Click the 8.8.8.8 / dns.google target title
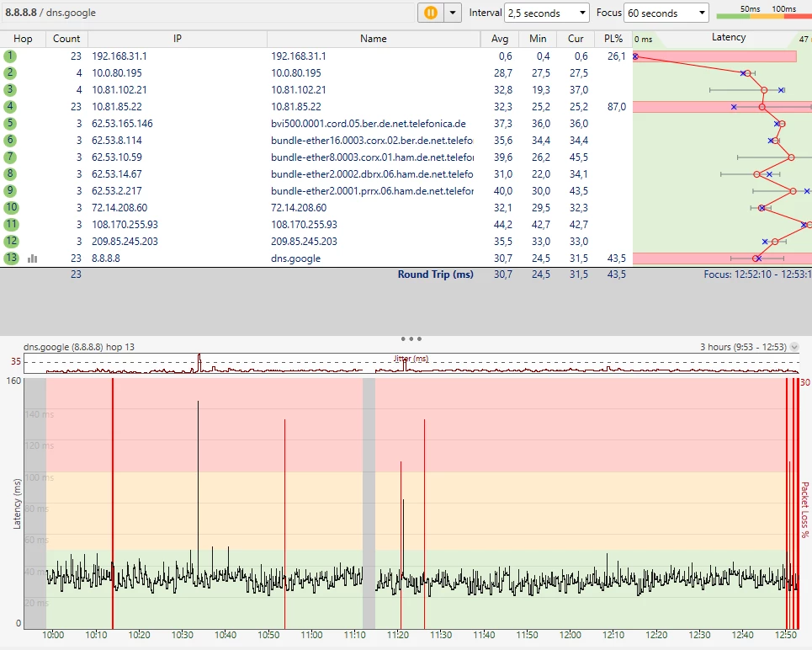812x650 pixels. 50,13
